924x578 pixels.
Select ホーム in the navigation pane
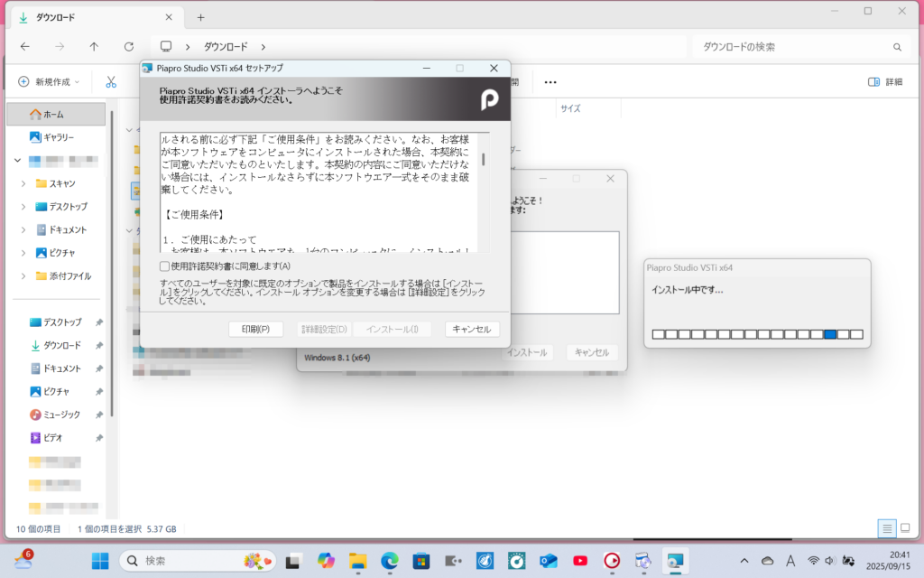point(53,114)
